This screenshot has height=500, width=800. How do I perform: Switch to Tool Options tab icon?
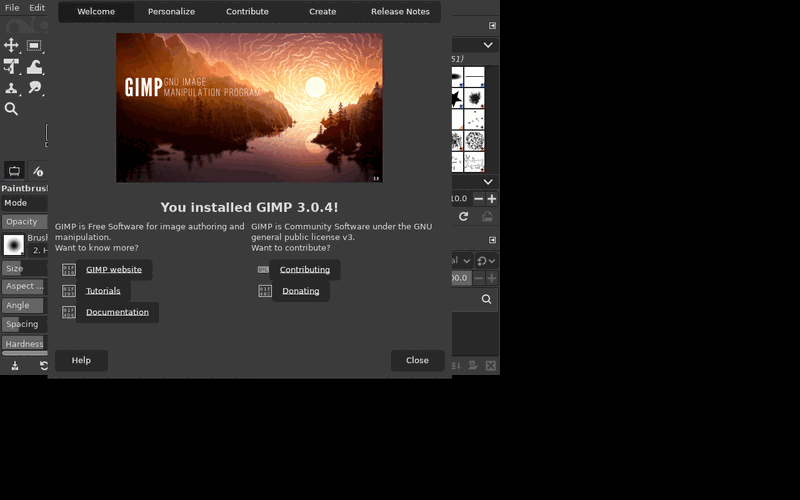point(14,171)
